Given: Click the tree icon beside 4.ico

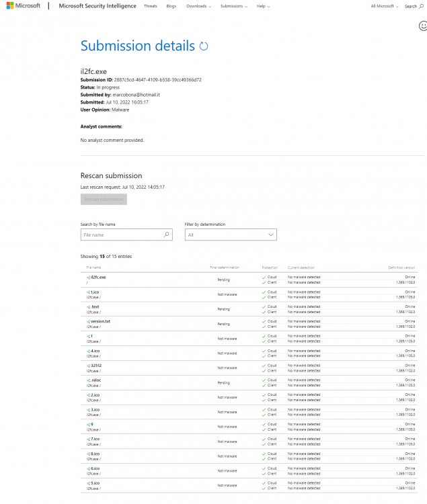Looking at the screenshot, I should pos(88,351).
